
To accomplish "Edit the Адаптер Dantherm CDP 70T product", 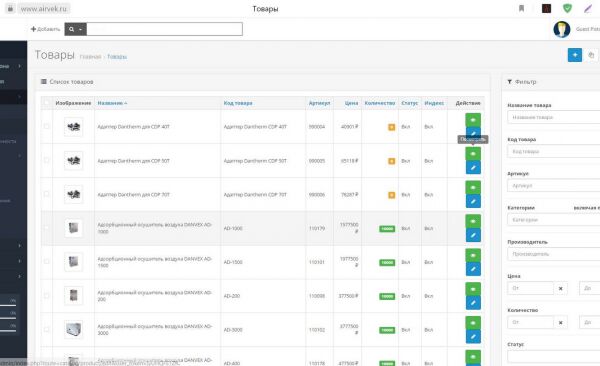I will 473,201.
